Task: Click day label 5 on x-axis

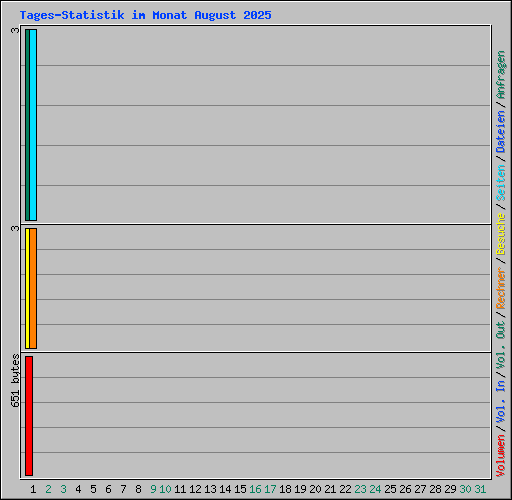Action: (x=93, y=489)
